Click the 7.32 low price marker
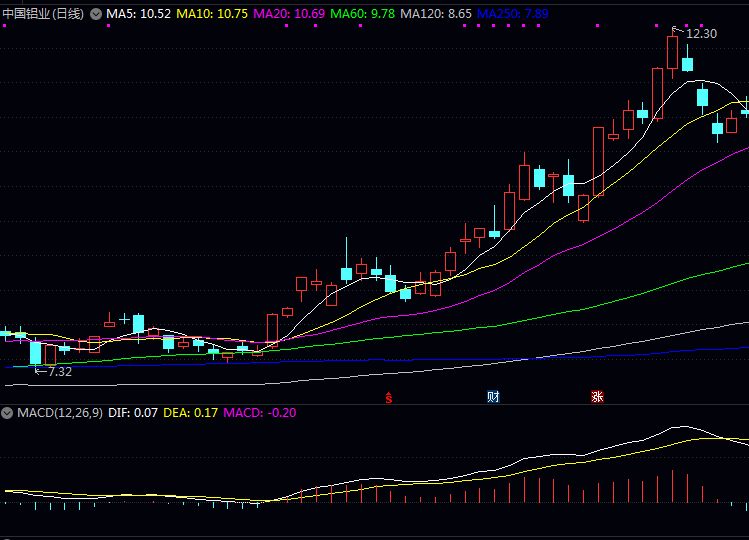The height and width of the screenshot is (540, 749). [59, 371]
